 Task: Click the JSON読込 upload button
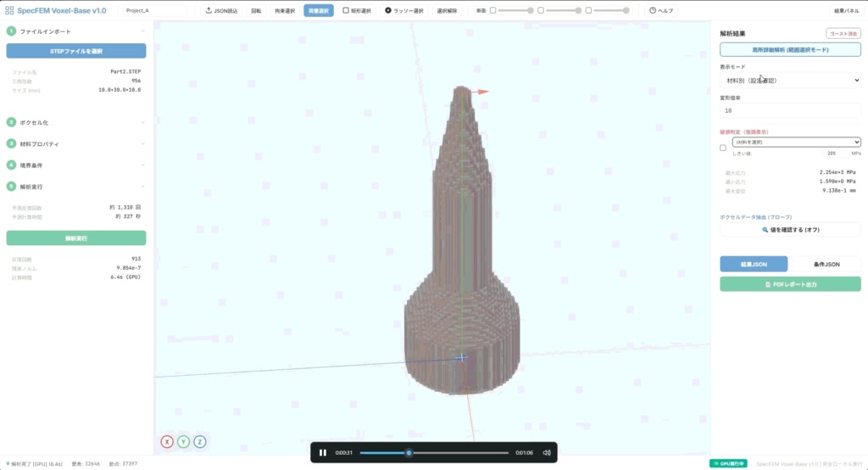point(221,10)
